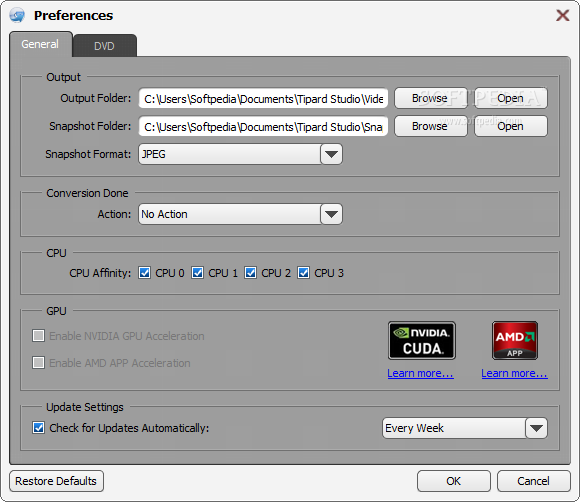The width and height of the screenshot is (580, 502).
Task: Uncheck the CPU 2 affinity checkbox
Action: point(250,273)
